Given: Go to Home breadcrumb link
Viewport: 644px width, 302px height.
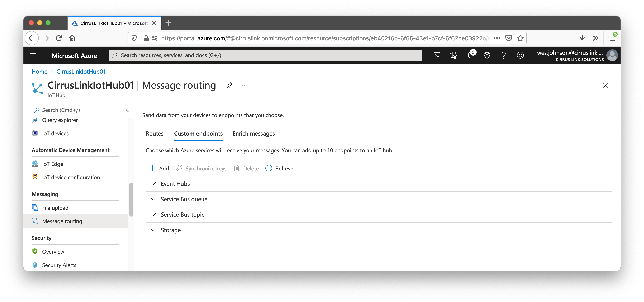Looking at the screenshot, I should pyautogui.click(x=39, y=72).
